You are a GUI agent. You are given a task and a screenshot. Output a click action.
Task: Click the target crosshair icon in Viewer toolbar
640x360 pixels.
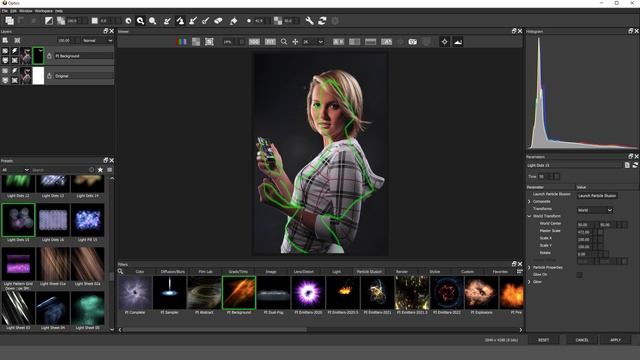(444, 42)
